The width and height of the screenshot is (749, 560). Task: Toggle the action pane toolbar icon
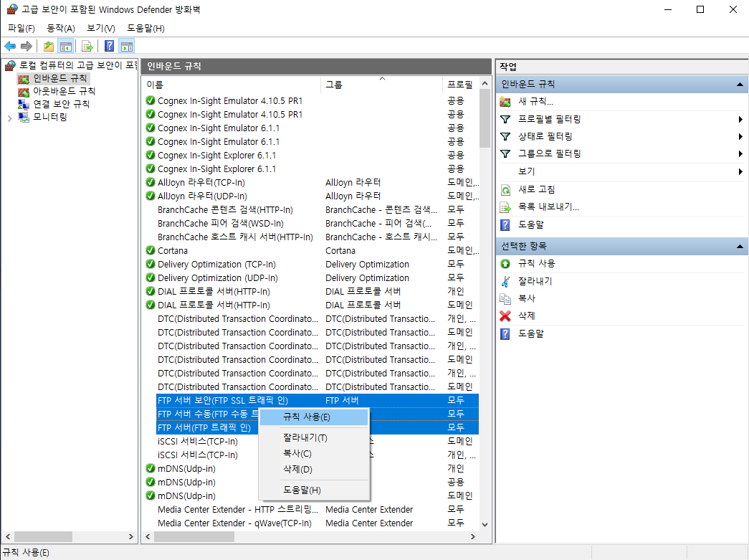(127, 47)
